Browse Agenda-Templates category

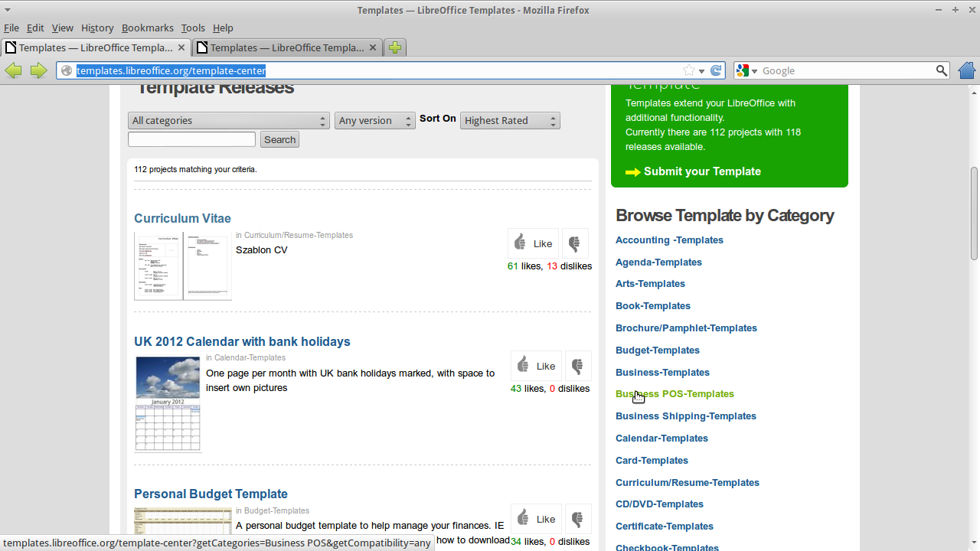(x=658, y=262)
